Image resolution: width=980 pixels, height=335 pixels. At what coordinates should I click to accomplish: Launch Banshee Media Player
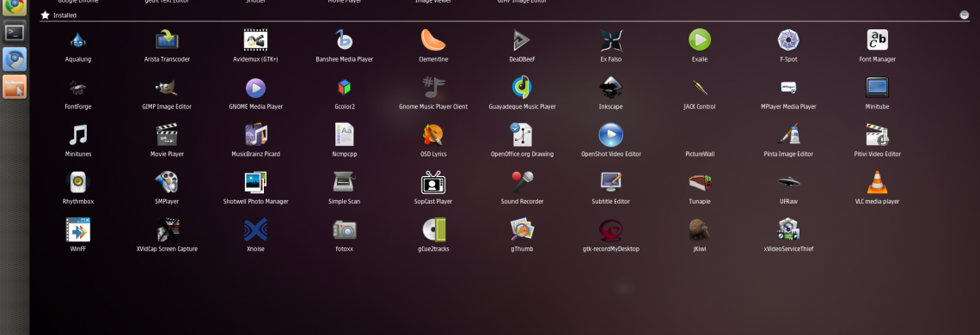(345, 40)
